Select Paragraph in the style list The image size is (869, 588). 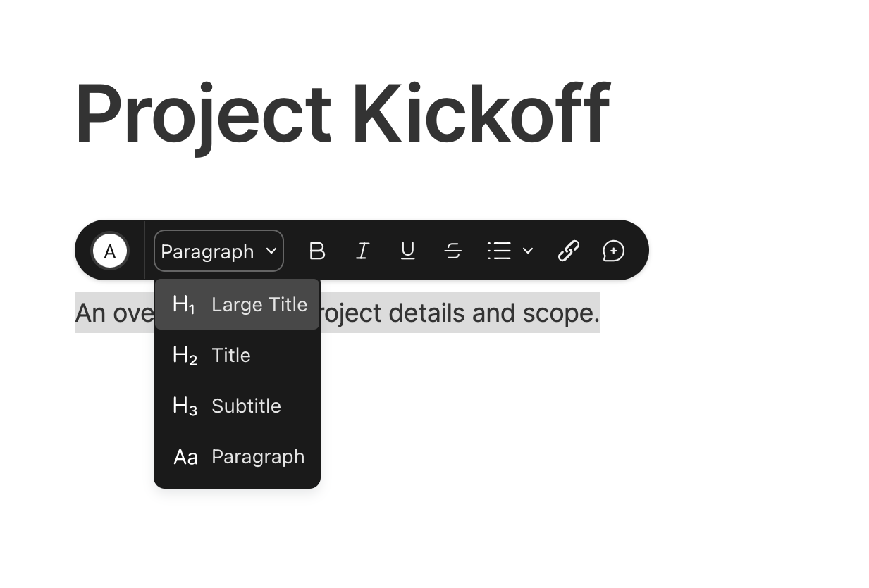click(x=258, y=456)
